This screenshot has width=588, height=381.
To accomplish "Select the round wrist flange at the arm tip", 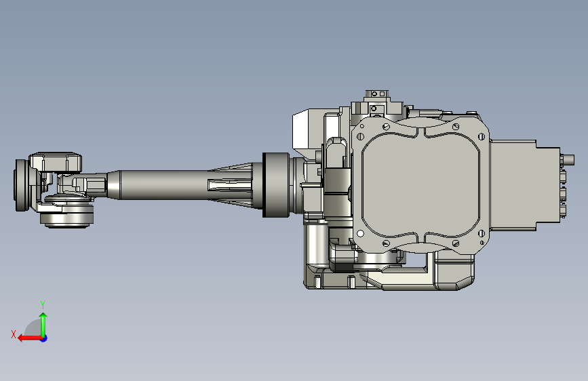I will tap(22, 185).
